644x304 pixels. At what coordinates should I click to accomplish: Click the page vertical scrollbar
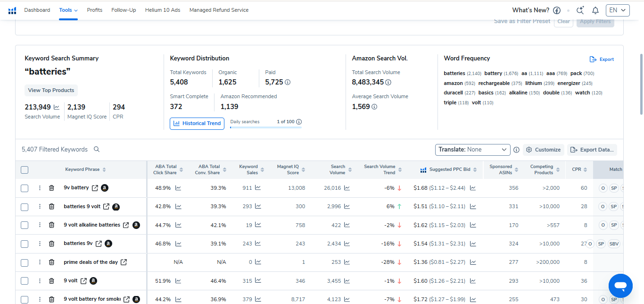point(641,84)
